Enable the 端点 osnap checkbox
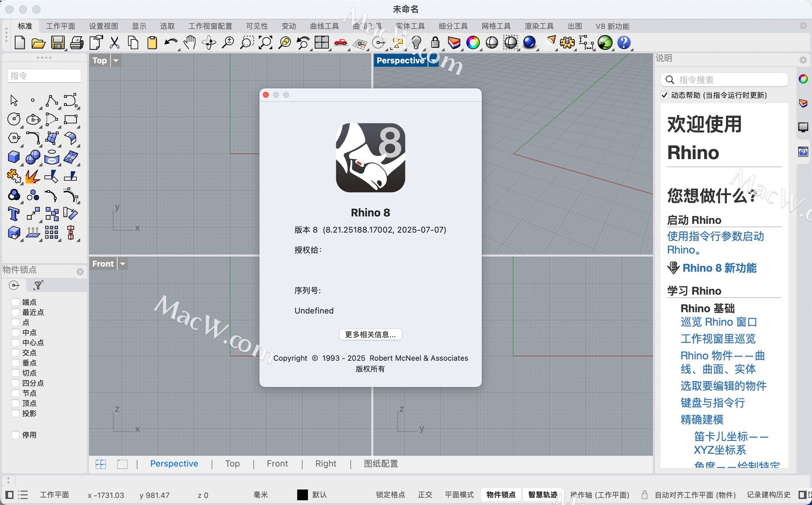The image size is (812, 505). (16, 302)
